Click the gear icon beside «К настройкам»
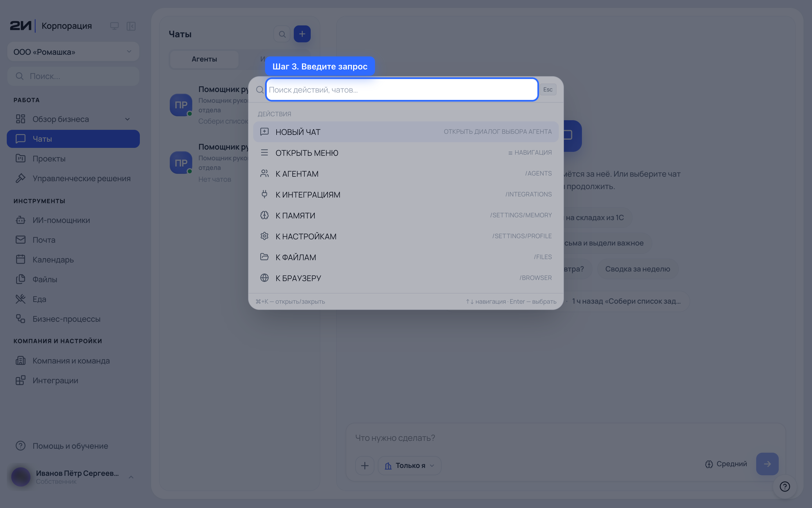Screen dimensions: 812x508 pos(264,236)
